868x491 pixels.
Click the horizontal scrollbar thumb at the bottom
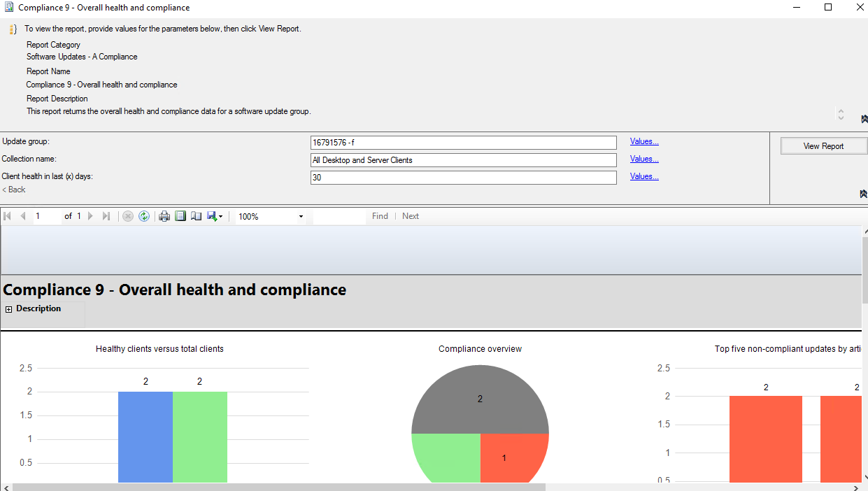point(279,487)
